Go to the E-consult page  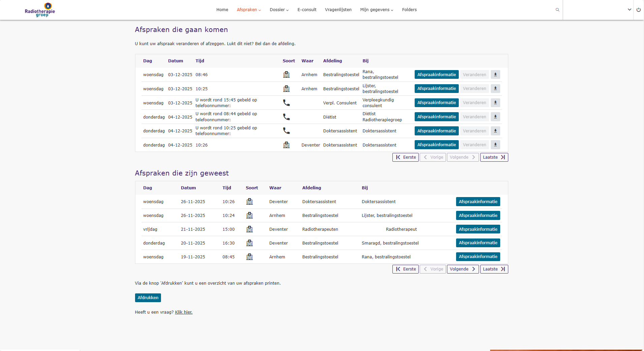pyautogui.click(x=307, y=10)
